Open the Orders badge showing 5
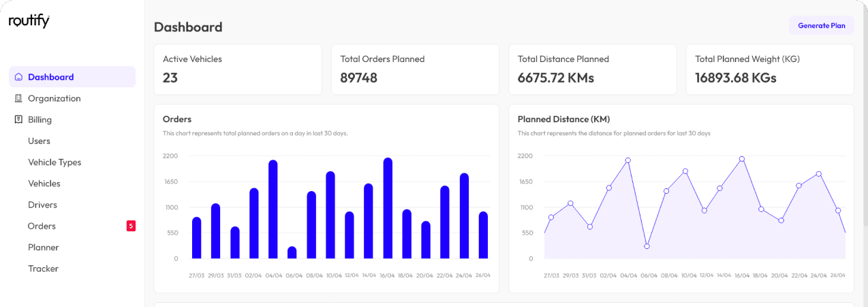Screen dimensions: 868x307 (x=131, y=226)
